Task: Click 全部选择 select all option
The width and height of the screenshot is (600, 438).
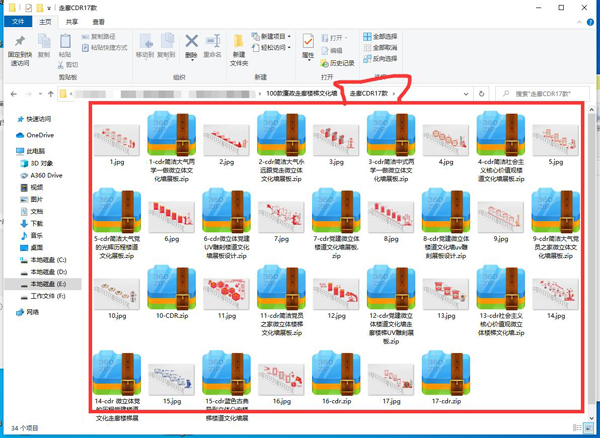Action: [384, 37]
